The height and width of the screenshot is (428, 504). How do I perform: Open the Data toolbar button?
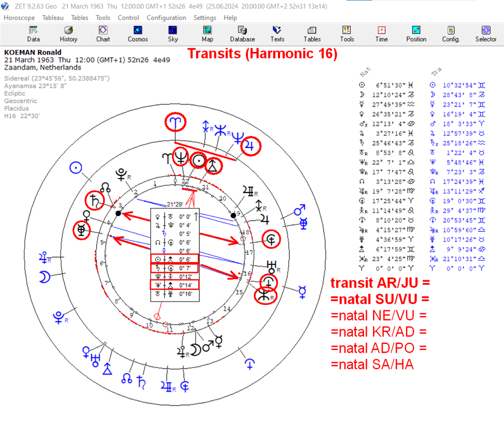coord(34,34)
